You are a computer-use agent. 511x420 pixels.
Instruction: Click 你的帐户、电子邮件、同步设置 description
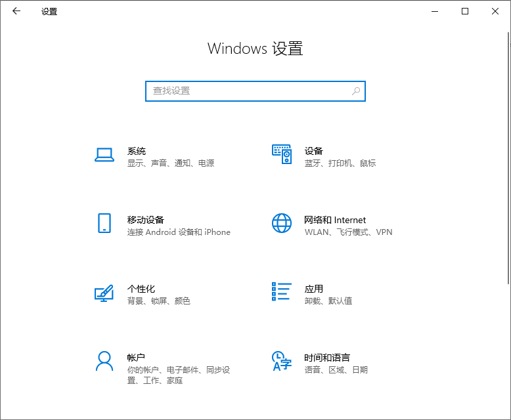coord(179,375)
